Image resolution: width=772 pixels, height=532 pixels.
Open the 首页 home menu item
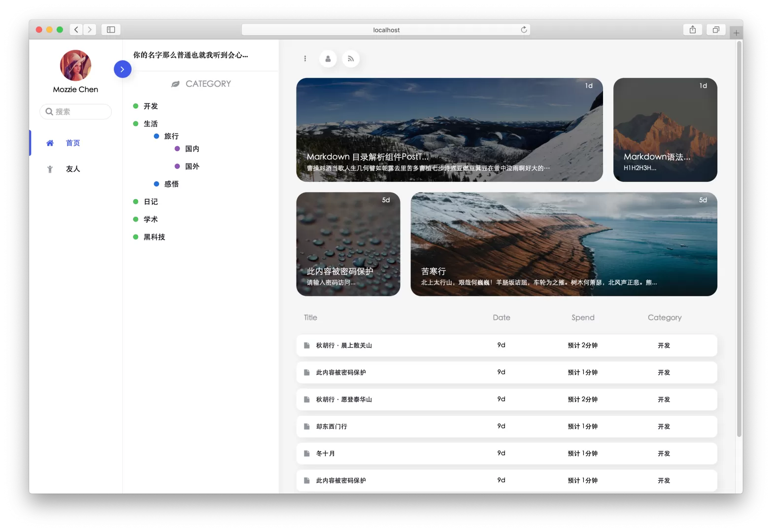[73, 143]
